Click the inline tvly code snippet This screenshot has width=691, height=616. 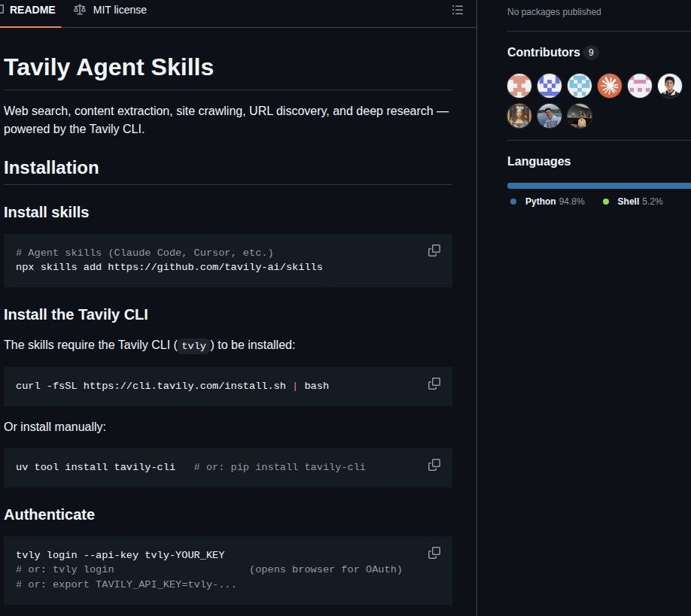click(x=194, y=346)
